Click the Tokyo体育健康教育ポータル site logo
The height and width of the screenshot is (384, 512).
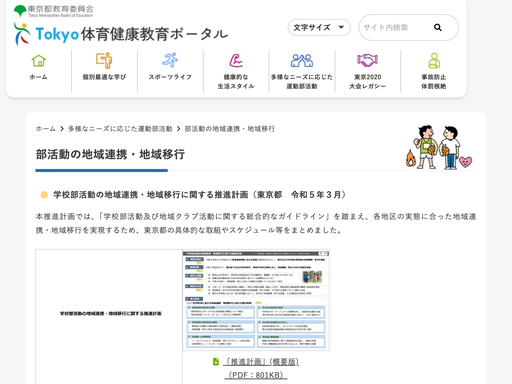(x=121, y=34)
